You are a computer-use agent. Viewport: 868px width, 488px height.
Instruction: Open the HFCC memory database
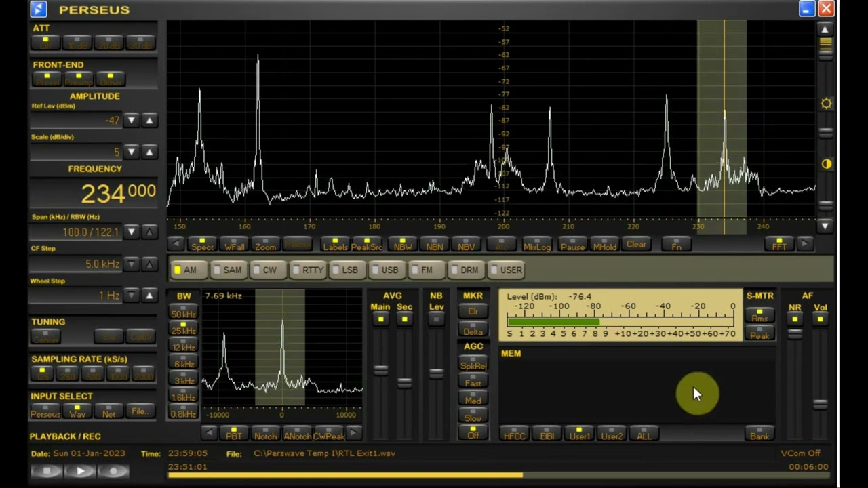[x=514, y=434]
